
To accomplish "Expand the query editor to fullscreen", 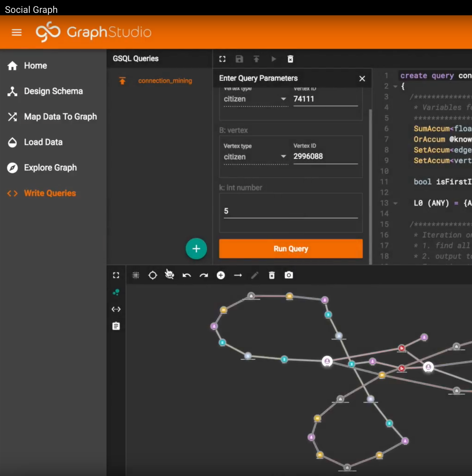I will (222, 59).
